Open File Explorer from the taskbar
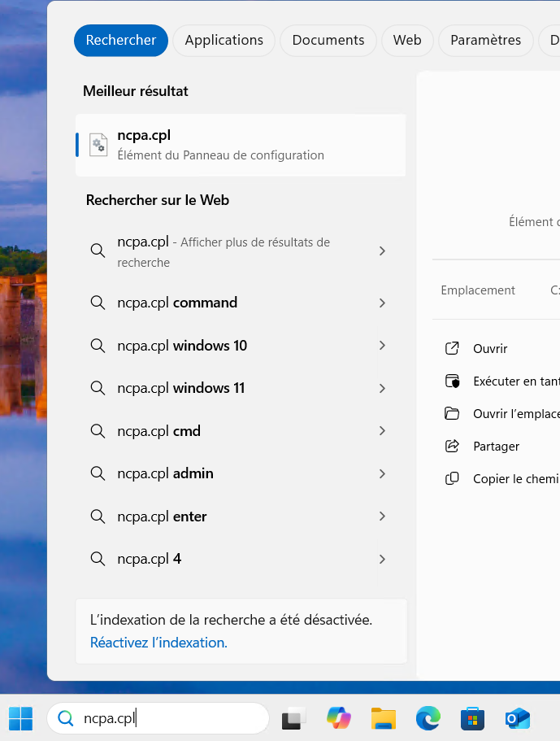Image resolution: width=560 pixels, height=741 pixels. pos(383,718)
